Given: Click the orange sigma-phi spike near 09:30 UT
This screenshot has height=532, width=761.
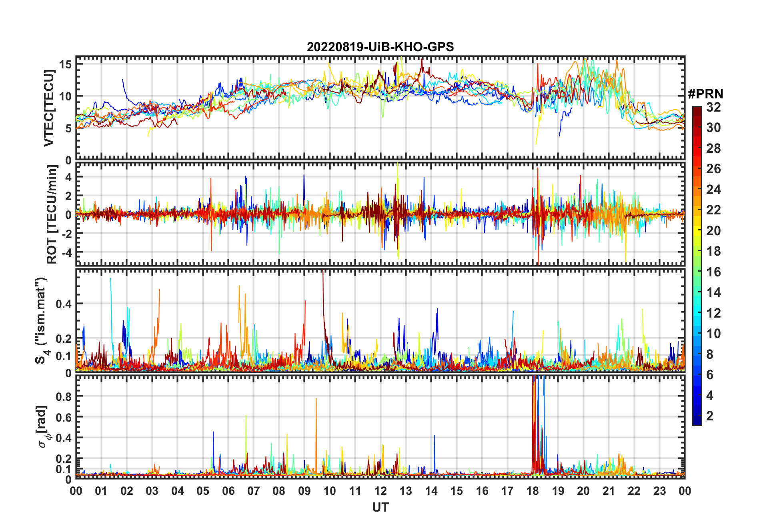Looking at the screenshot, I should [x=316, y=436].
